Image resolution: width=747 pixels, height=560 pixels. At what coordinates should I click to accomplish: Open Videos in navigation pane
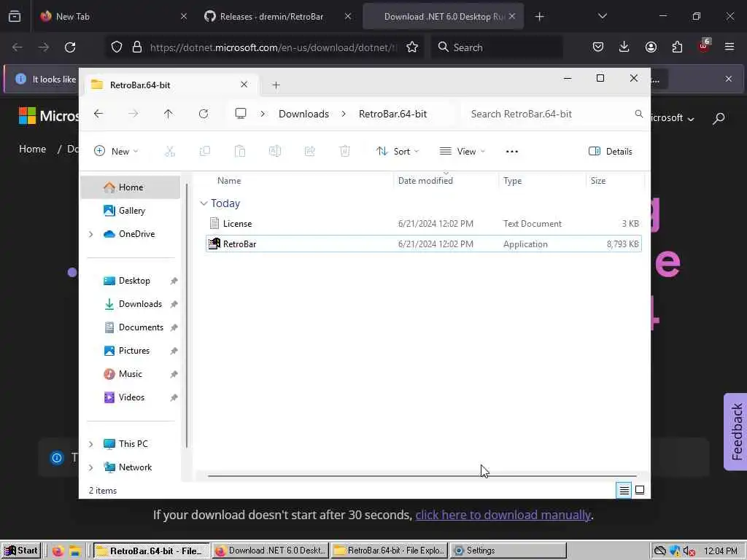tap(131, 397)
